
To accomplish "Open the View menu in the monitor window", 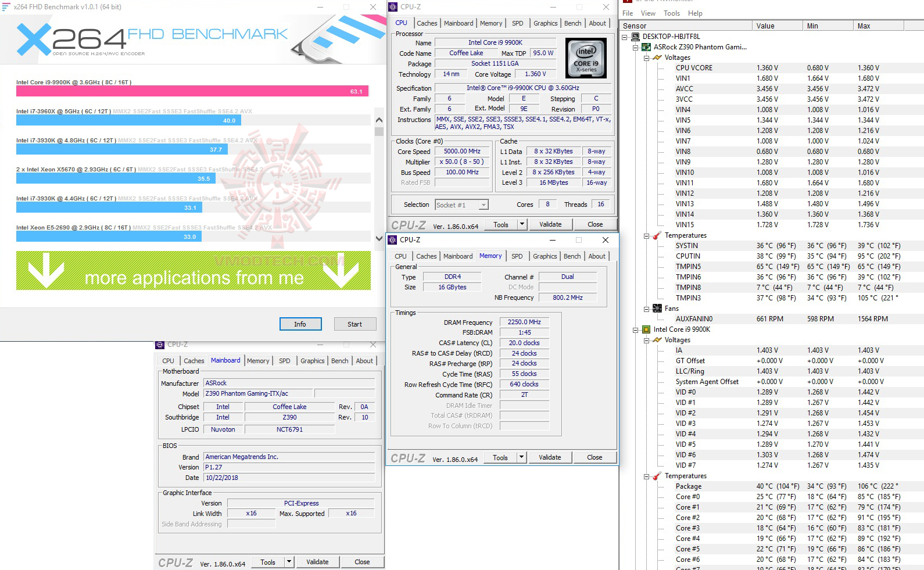I will click(648, 13).
